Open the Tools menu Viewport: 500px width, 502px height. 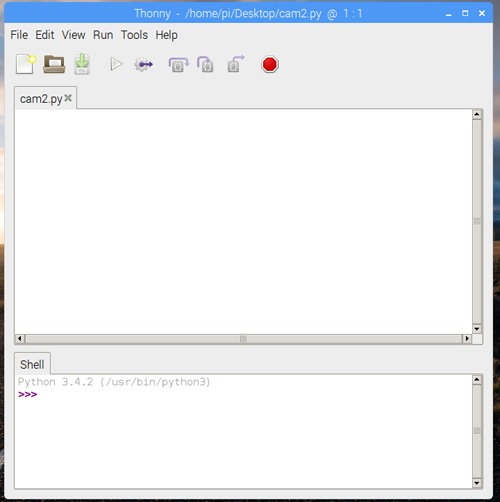pos(134,35)
